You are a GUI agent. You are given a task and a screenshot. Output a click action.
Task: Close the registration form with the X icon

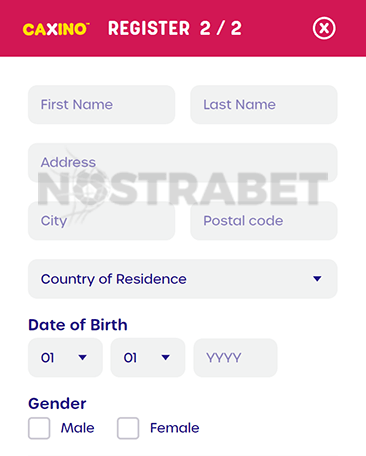[x=324, y=28]
